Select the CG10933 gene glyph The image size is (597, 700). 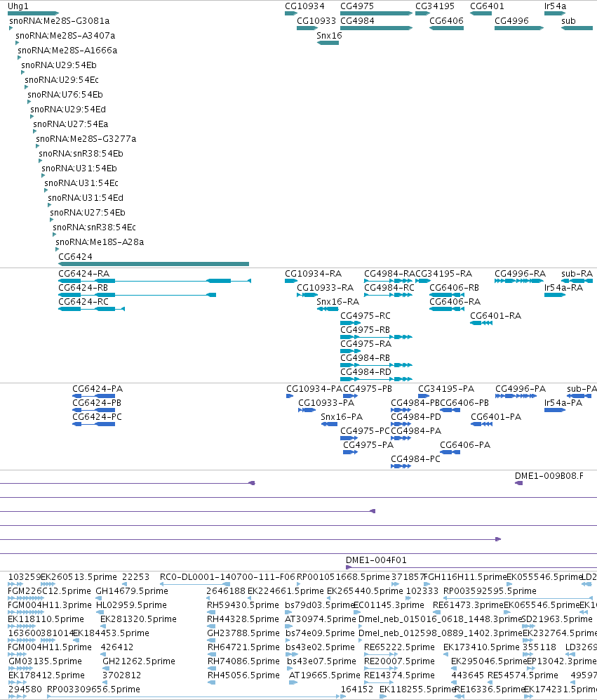pyautogui.click(x=307, y=28)
